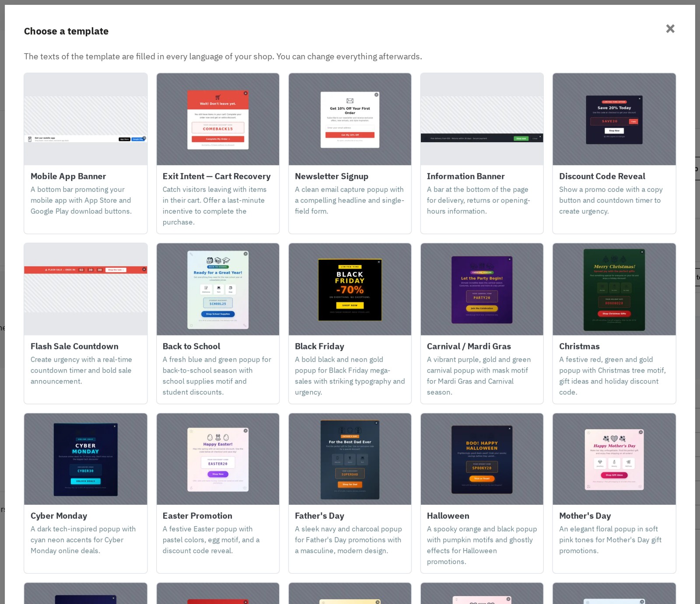Pick the Easter Promotion template preview
Image resolution: width=700 pixels, height=604 pixels.
coord(218,459)
